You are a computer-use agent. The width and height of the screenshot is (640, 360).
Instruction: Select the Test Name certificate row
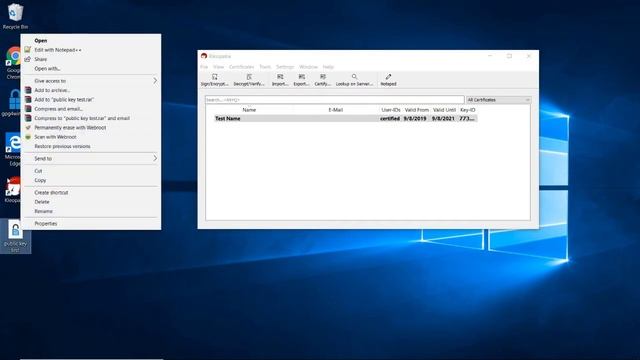345,118
